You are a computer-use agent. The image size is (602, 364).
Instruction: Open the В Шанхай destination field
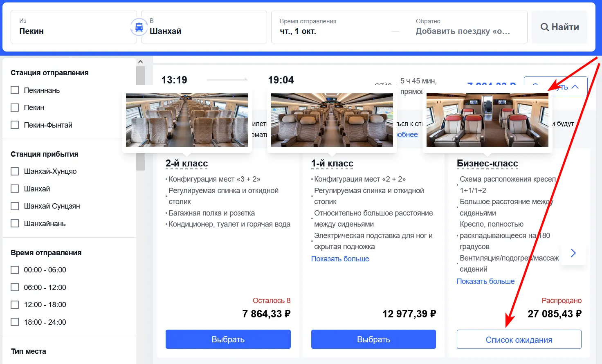pos(204,27)
